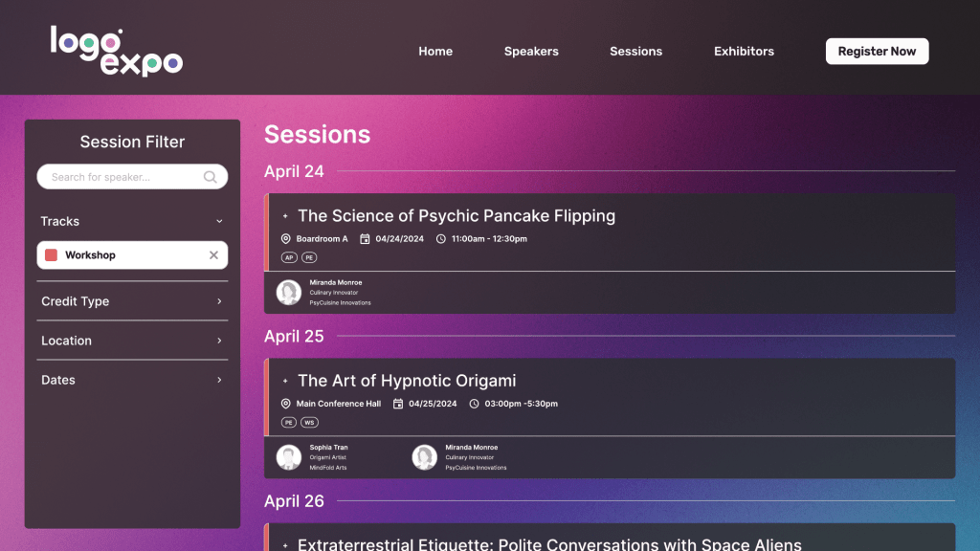This screenshot has height=551, width=980.
Task: Expand the Location filter
Action: tap(219, 341)
